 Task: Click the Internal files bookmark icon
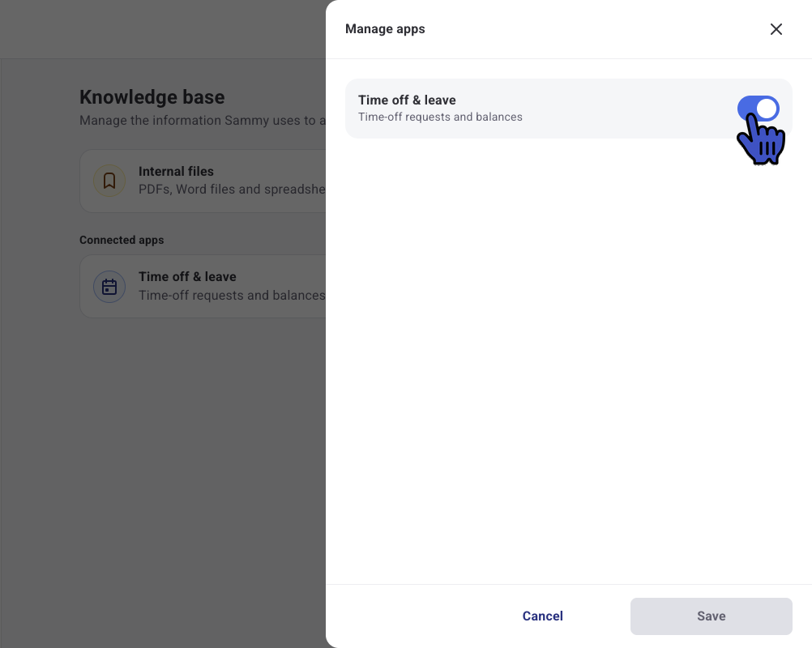pos(109,181)
